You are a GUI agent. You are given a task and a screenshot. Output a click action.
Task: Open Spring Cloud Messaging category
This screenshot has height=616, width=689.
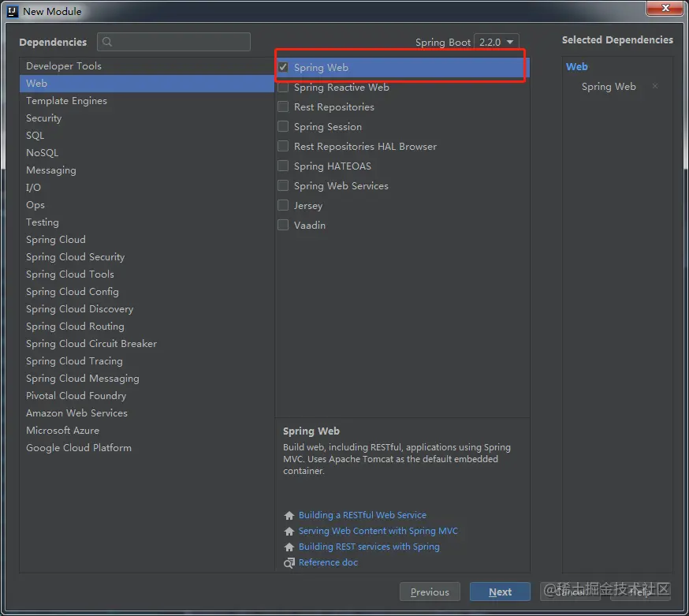pyautogui.click(x=147, y=379)
